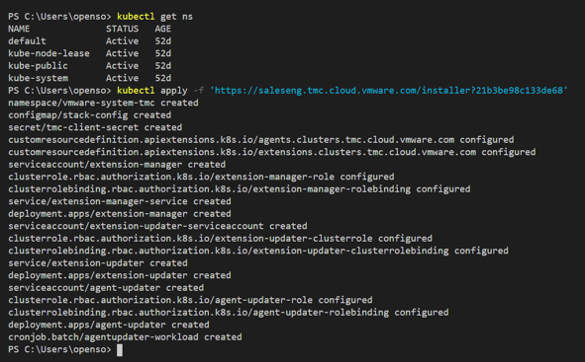This screenshot has width=585, height=362.
Task: Click 'serviceaccount/extension-manager created' line
Action: [117, 165]
